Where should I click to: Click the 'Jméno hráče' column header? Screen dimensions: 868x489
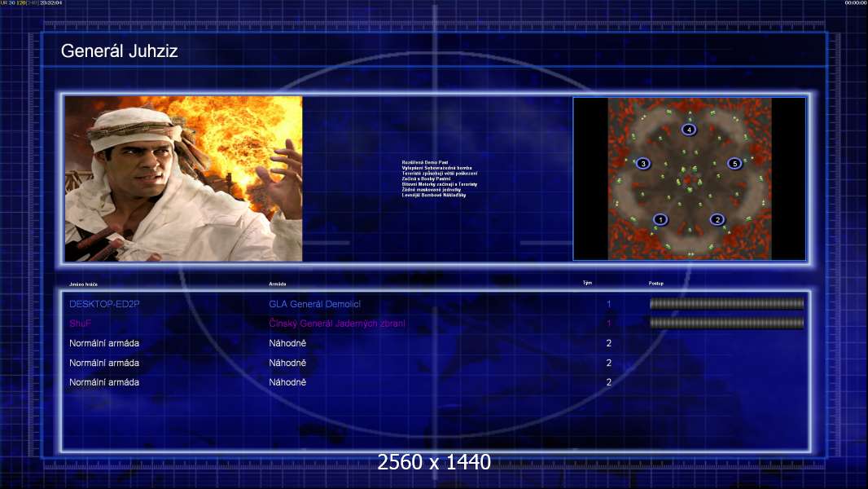83,284
